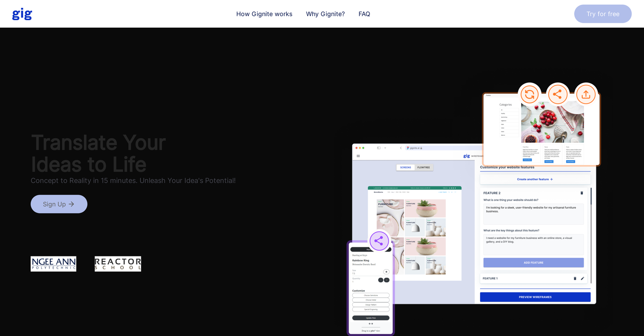644x336 pixels.
Task: Click the orange refresh sync icon
Action: click(529, 94)
